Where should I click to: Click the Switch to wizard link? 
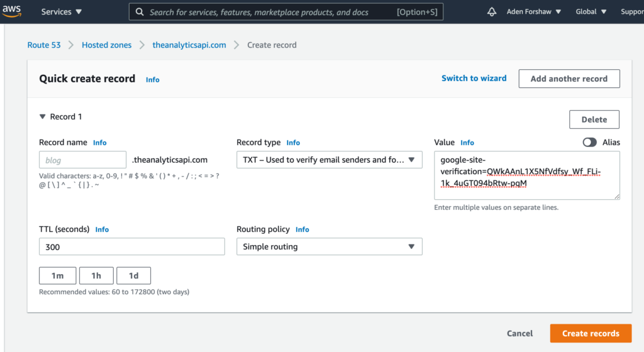point(474,79)
